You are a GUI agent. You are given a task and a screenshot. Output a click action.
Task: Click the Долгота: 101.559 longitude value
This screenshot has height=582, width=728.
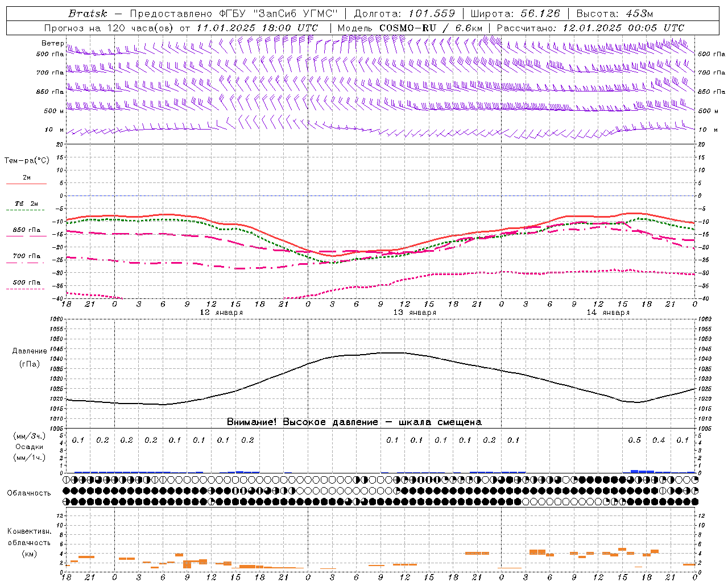coord(405,14)
